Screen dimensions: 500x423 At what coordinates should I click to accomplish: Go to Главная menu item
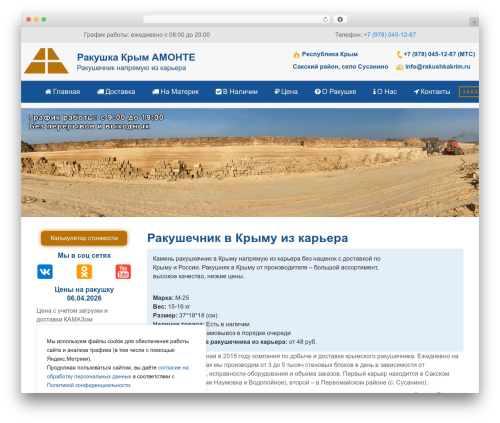coord(63,92)
